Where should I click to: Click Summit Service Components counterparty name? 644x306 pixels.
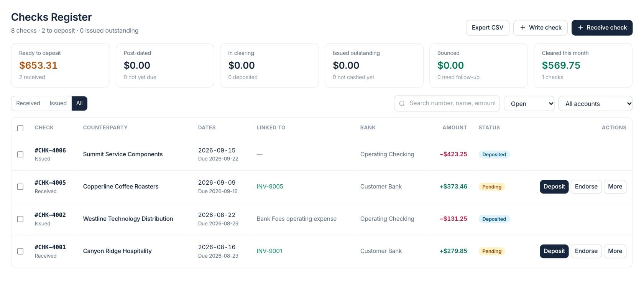point(123,154)
